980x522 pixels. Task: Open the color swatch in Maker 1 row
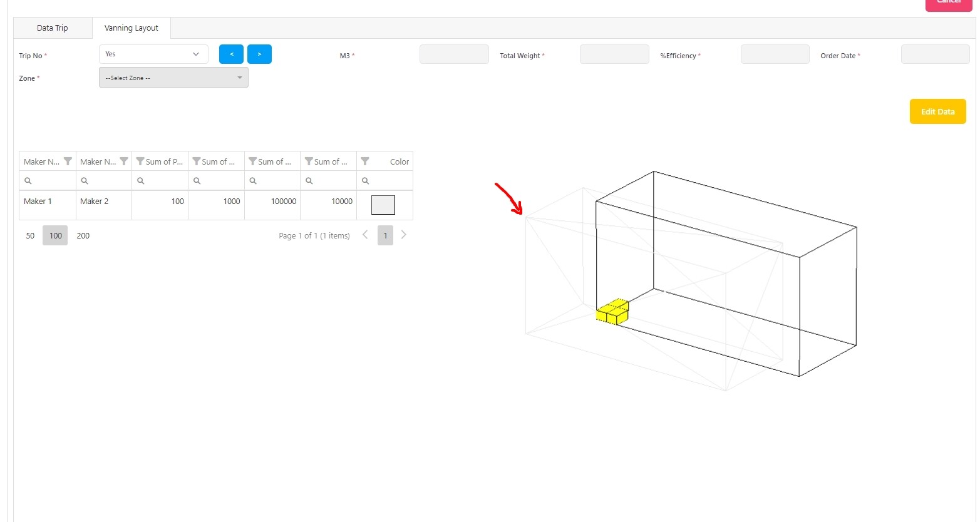coord(383,205)
